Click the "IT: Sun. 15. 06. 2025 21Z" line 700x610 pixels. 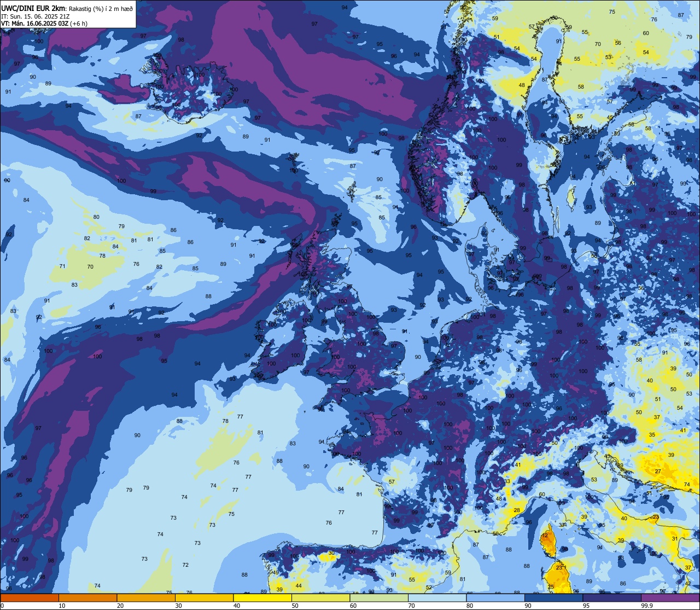click(35, 16)
